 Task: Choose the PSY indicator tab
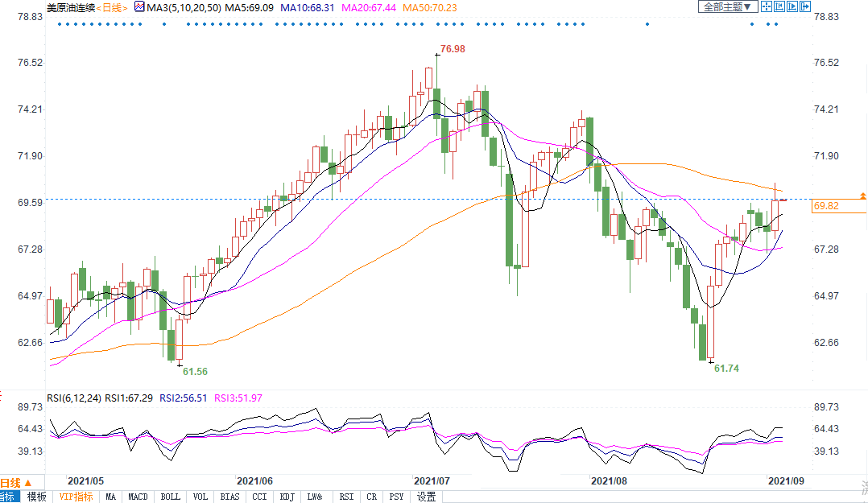point(397,497)
